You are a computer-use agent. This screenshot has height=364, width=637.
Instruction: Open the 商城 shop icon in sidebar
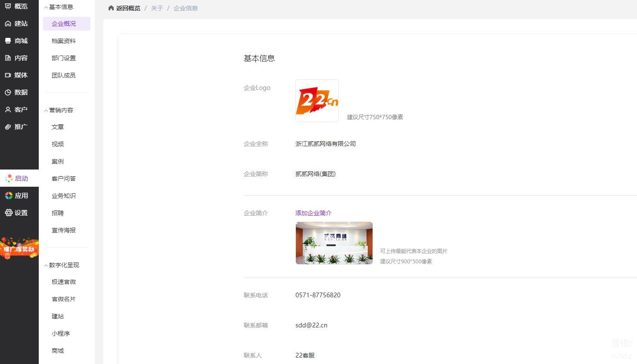(x=8, y=41)
